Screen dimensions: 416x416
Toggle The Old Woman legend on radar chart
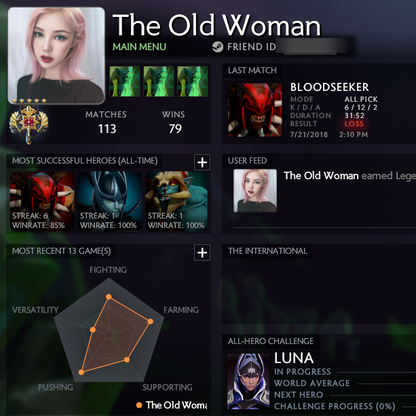[x=172, y=405]
